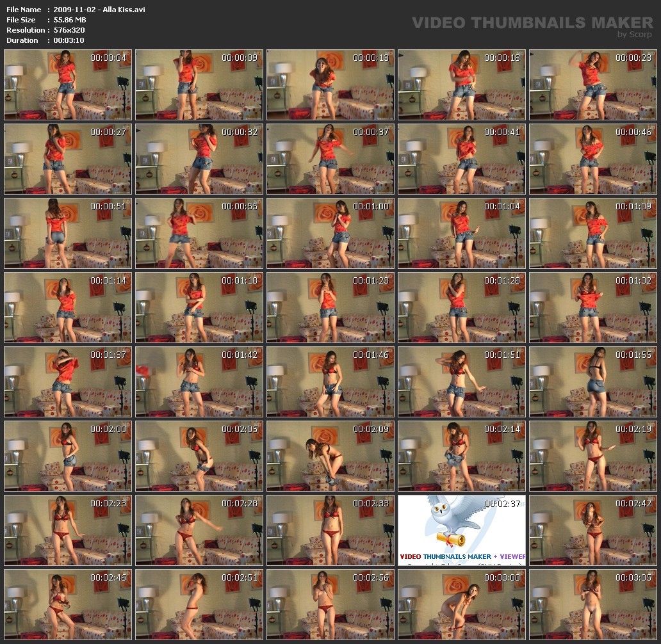Select the frame stamped 00:00:51

click(68, 233)
